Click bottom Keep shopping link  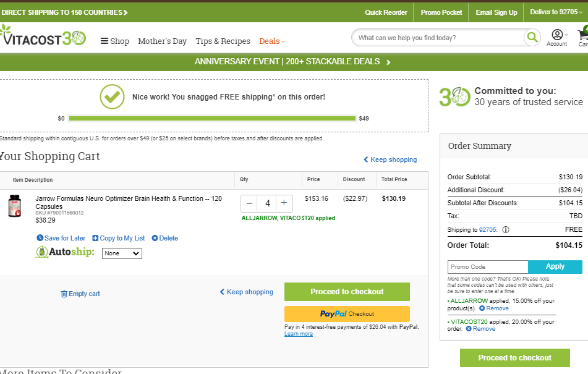tap(246, 292)
